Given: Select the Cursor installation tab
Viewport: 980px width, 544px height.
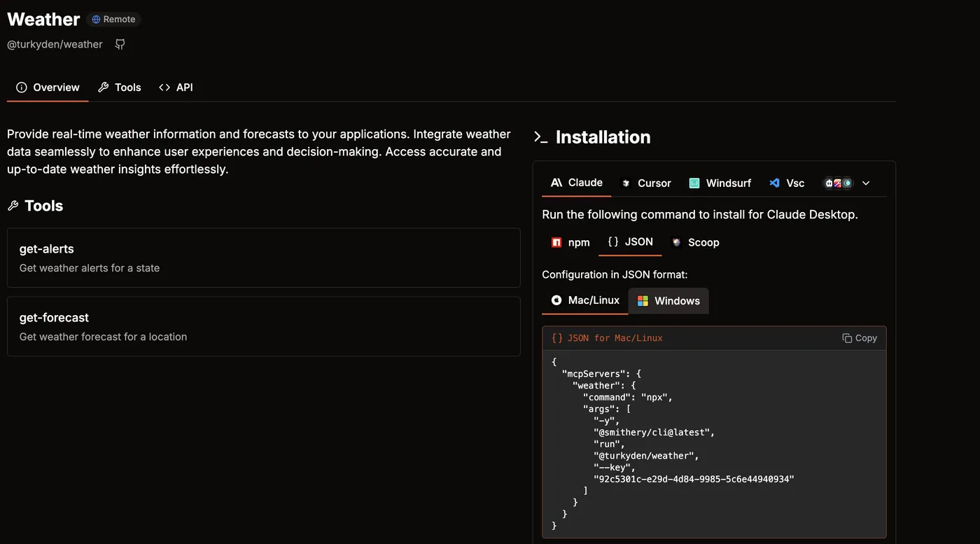Looking at the screenshot, I should (646, 183).
